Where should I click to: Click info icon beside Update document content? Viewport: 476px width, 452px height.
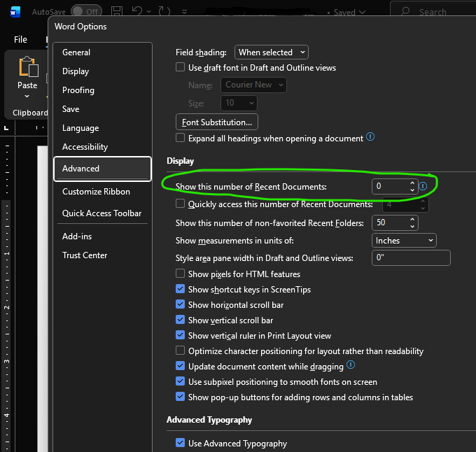[x=351, y=365]
